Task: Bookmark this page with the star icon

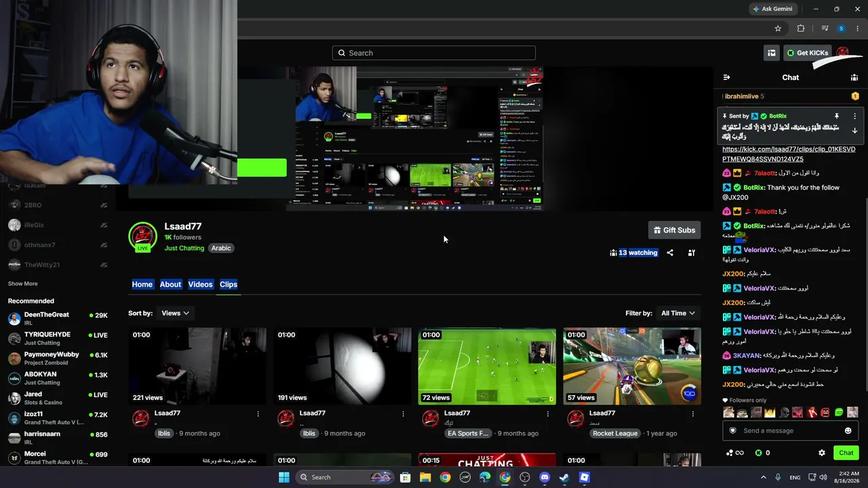Action: point(778,28)
